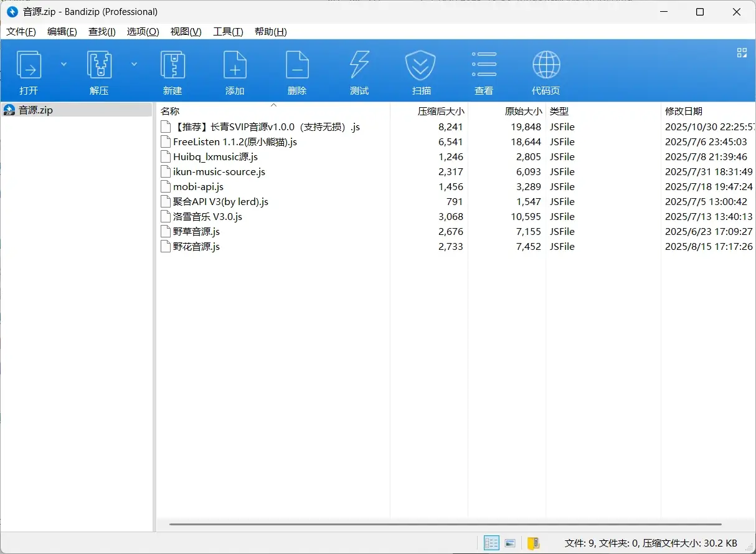Select 野花音源.js file

(196, 246)
